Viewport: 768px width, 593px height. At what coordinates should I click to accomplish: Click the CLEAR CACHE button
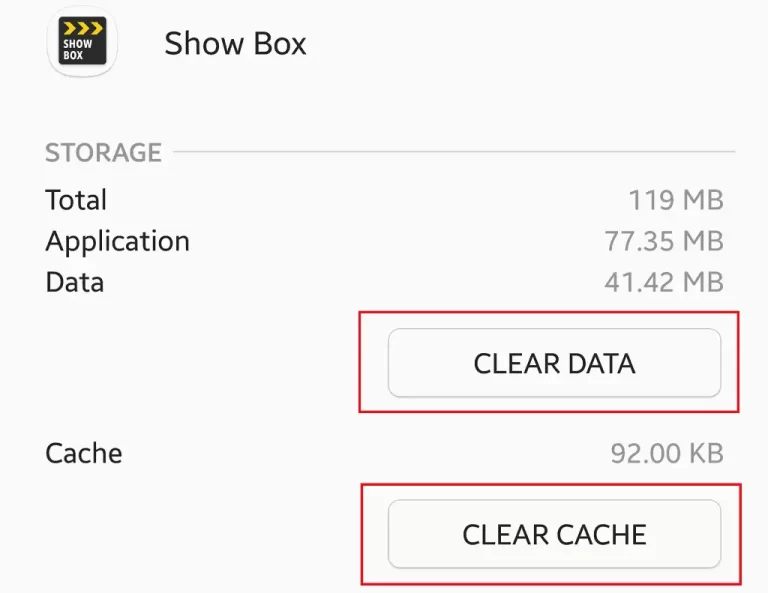[554, 534]
